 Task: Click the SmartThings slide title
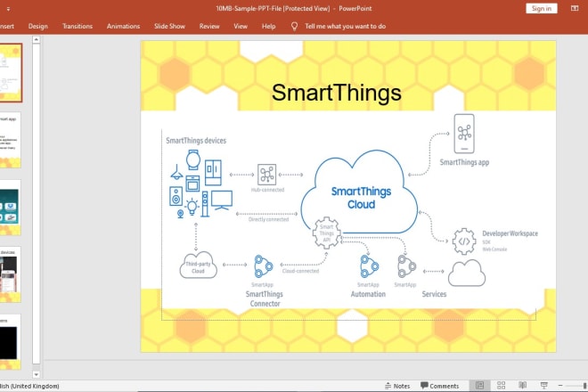click(337, 93)
